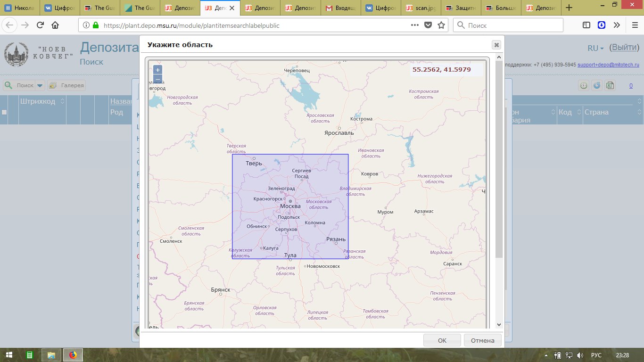The width and height of the screenshot is (644, 362).
Task: Switch to the scan.jpg tab
Action: click(x=421, y=8)
